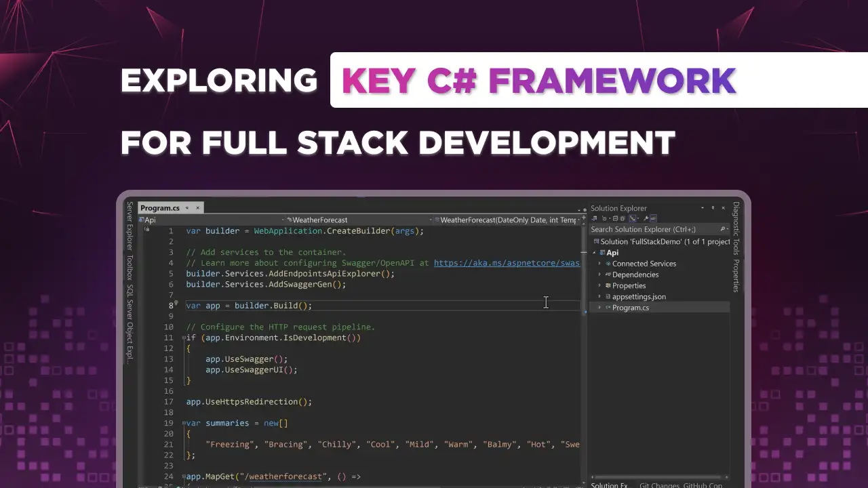Expand Connected Services node

click(x=599, y=264)
